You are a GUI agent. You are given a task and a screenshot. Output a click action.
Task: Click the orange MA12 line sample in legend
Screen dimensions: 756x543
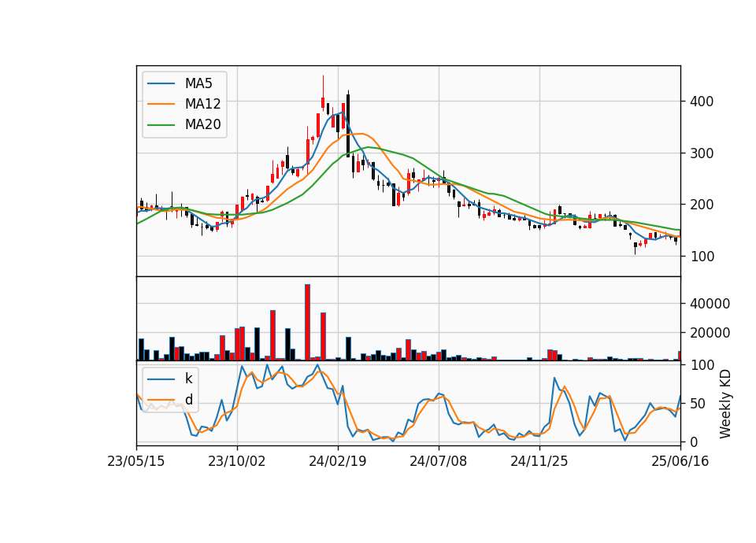(x=161, y=104)
